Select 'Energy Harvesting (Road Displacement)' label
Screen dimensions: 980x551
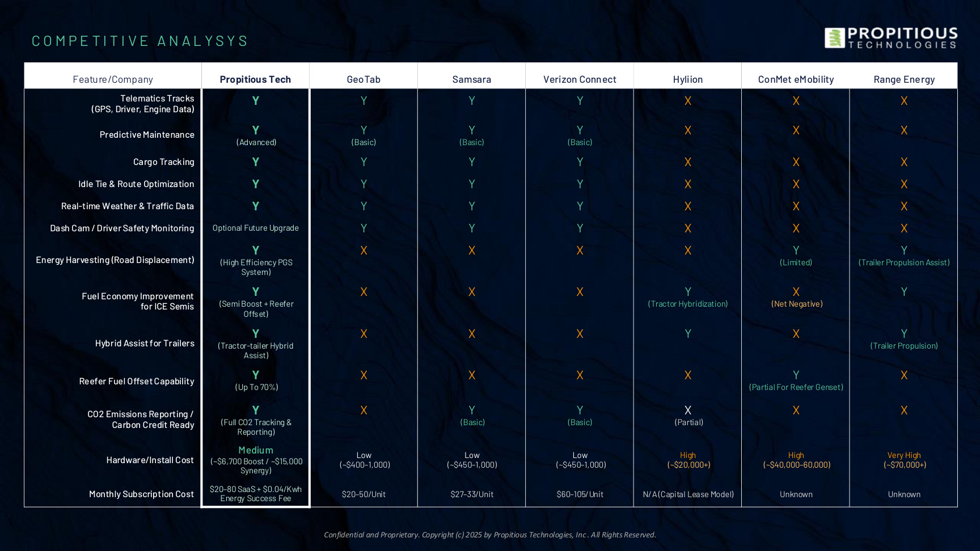pos(115,260)
